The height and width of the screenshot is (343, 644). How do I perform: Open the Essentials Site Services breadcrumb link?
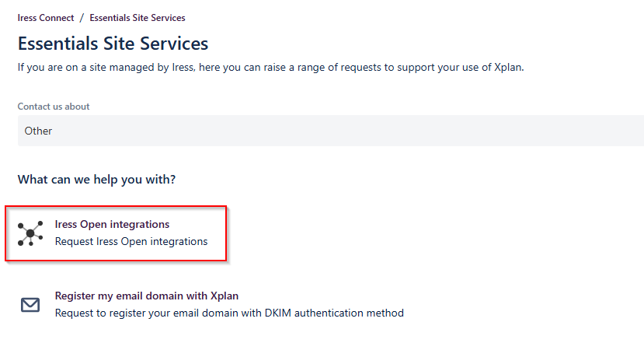[x=138, y=18]
